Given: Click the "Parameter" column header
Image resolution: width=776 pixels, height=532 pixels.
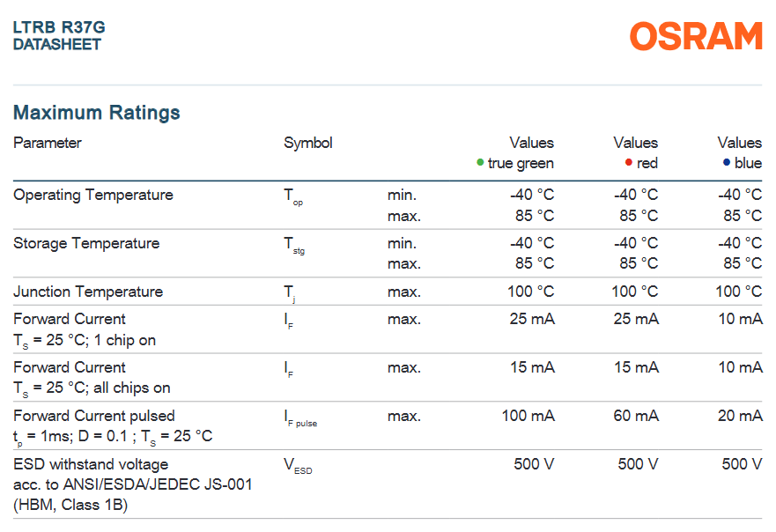Looking at the screenshot, I should point(48,143).
